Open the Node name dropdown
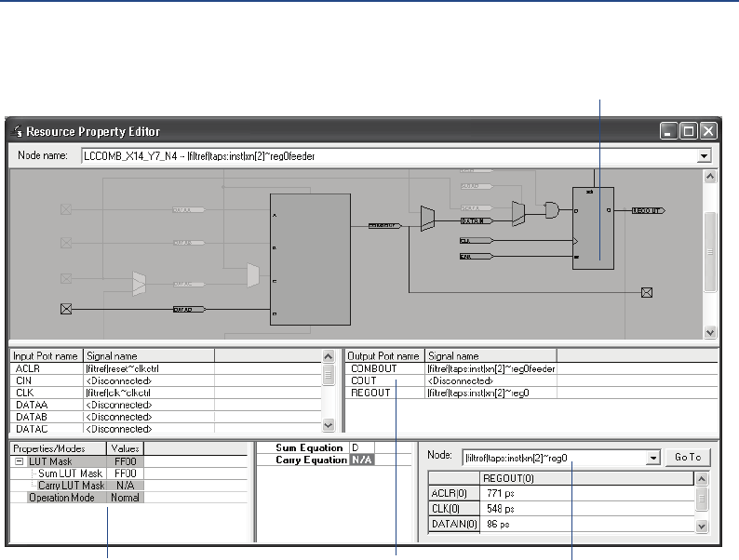This screenshot has width=739, height=560. pyautogui.click(x=705, y=156)
